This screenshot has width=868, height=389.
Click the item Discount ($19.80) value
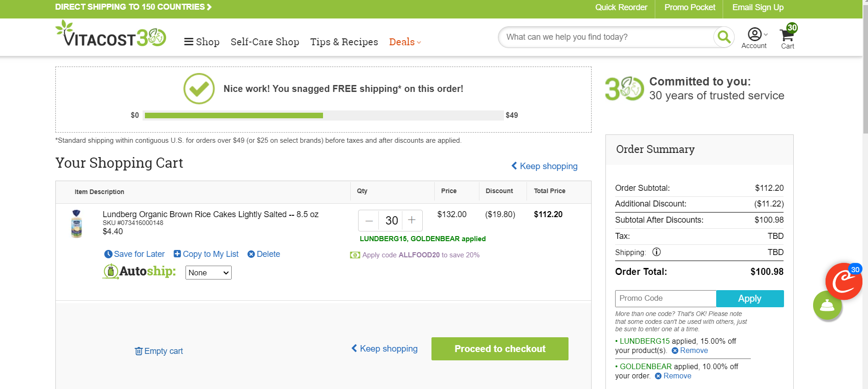click(500, 214)
